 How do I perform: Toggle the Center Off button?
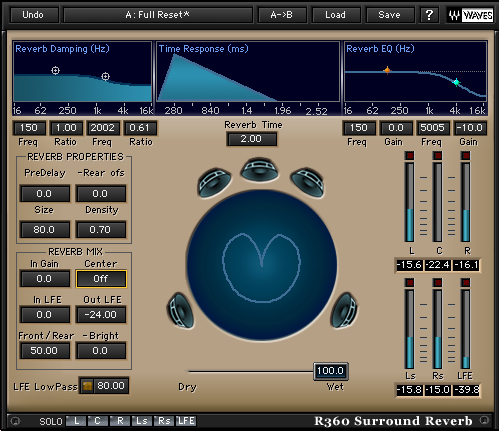pos(101,279)
